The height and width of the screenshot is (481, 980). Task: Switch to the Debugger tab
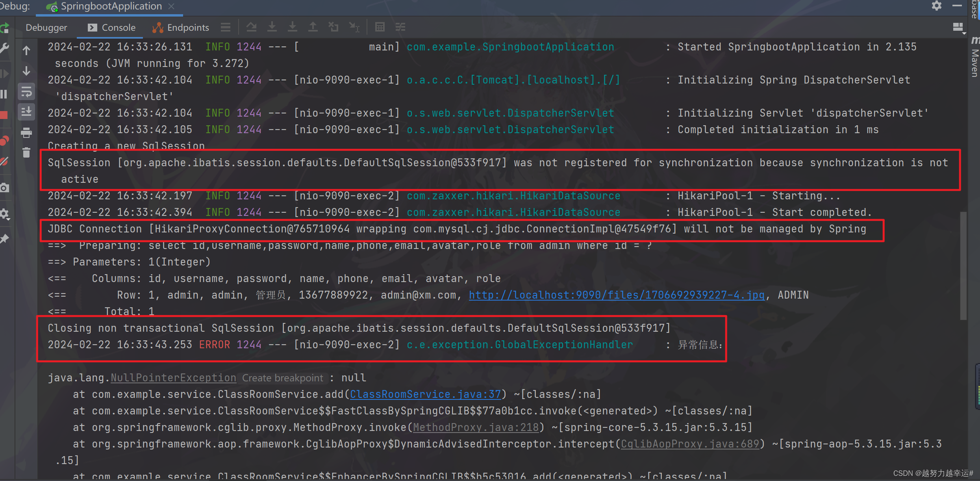[x=46, y=28]
